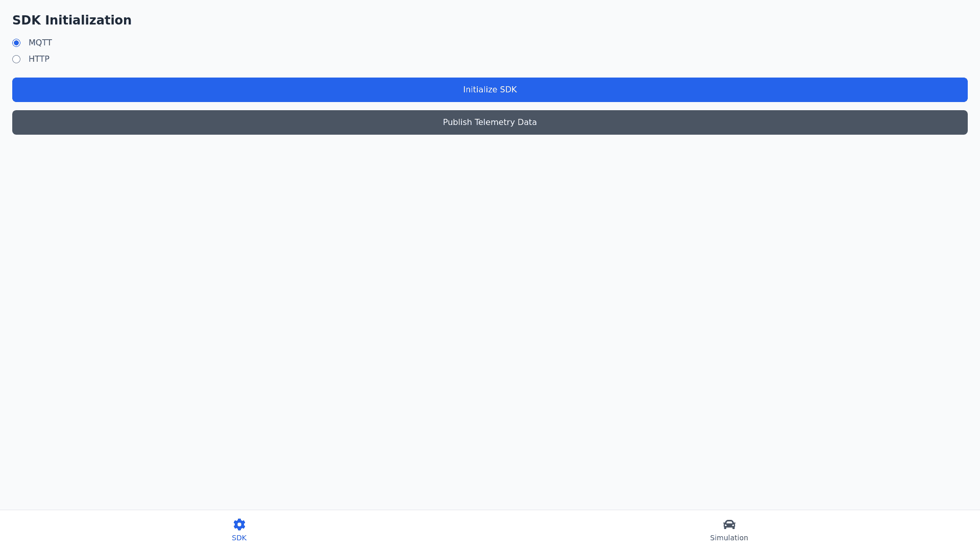The height and width of the screenshot is (551, 980).
Task: Click the gear icon above SDK text
Action: tap(239, 524)
